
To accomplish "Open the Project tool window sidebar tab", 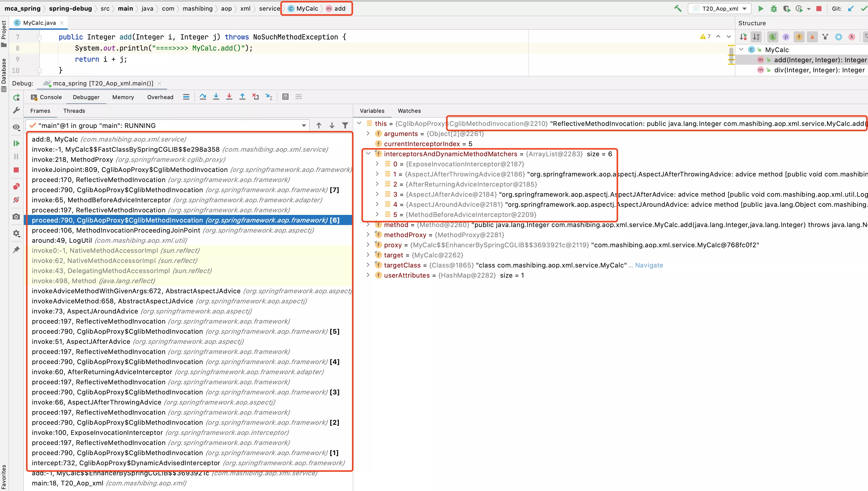I will point(4,34).
